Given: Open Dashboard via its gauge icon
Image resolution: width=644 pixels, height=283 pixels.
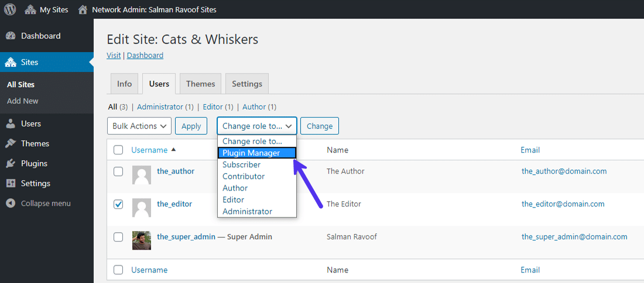Looking at the screenshot, I should tap(11, 36).
